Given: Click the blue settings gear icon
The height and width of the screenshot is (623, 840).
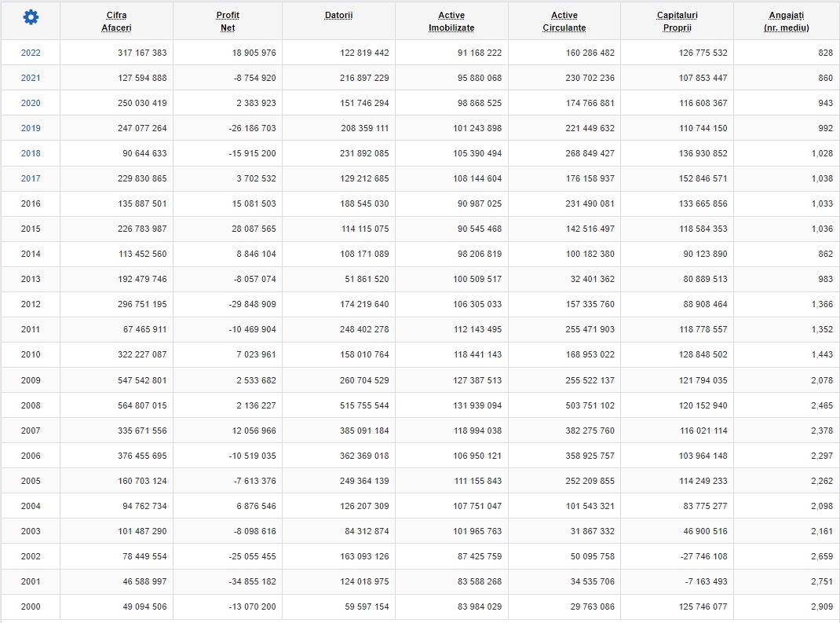Looking at the screenshot, I should point(30,17).
